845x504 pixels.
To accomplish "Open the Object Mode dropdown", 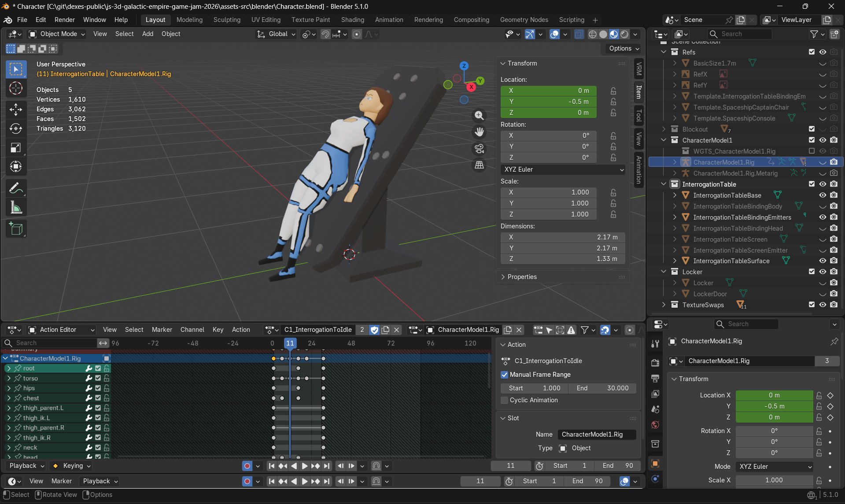I will click(56, 34).
